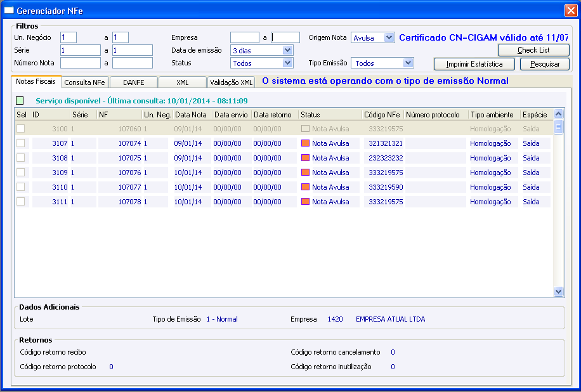The height and width of the screenshot is (392, 581).
Task: Open the Data de emissão dropdown
Action: [288, 50]
